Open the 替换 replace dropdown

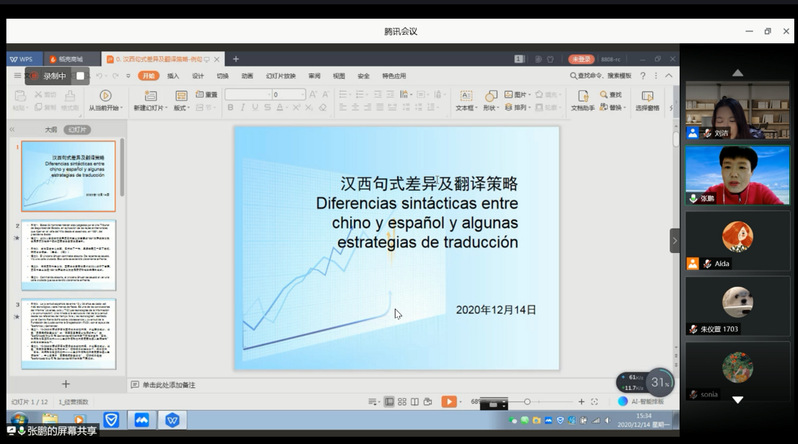(611, 107)
